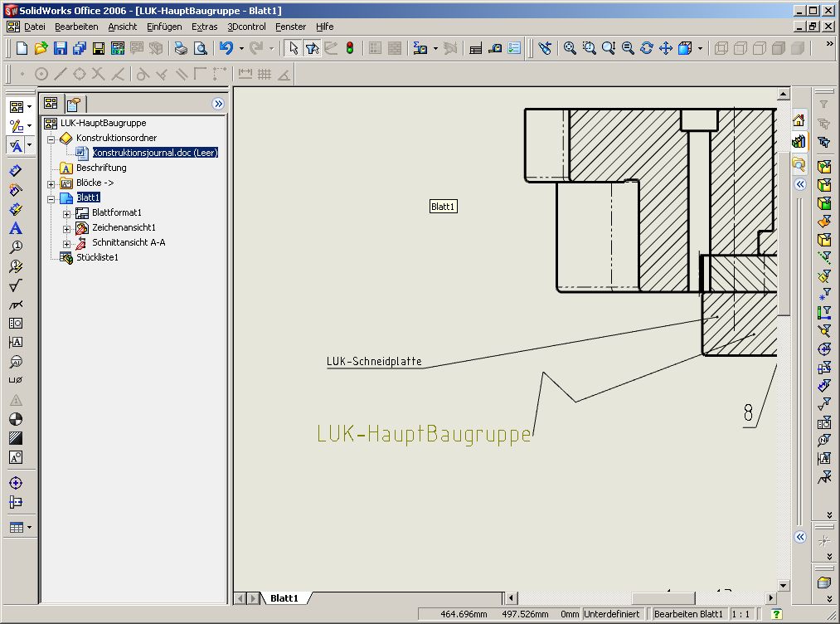840x624 pixels.
Task: Select the Blatt1 sheet tab at bottom
Action: tap(284, 598)
